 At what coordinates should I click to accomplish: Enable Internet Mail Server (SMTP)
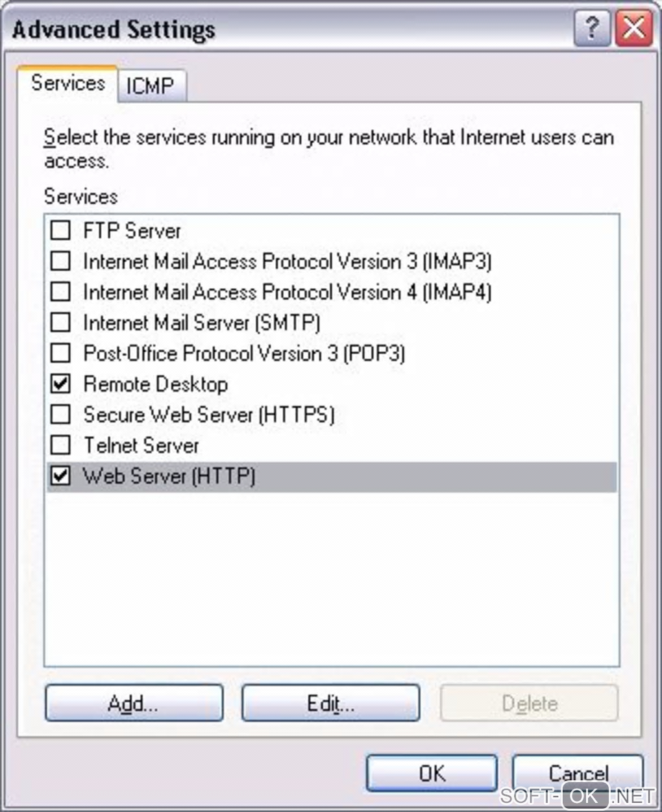pos(60,322)
